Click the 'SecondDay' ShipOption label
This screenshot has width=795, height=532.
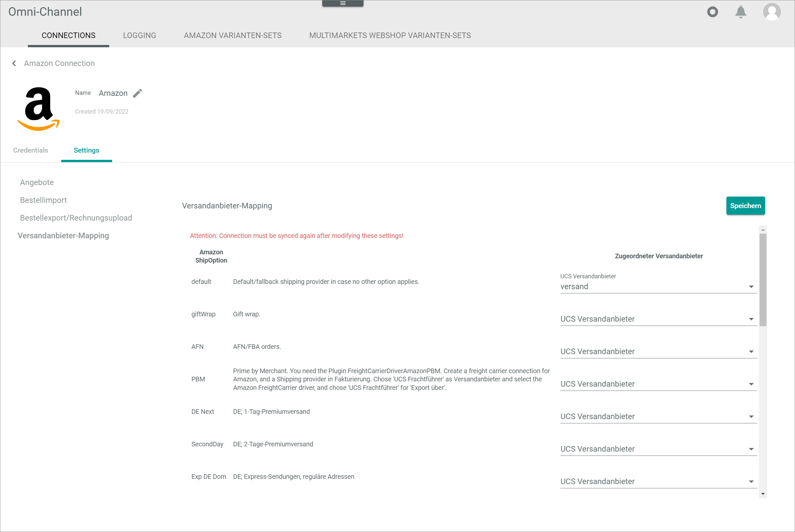(207, 444)
